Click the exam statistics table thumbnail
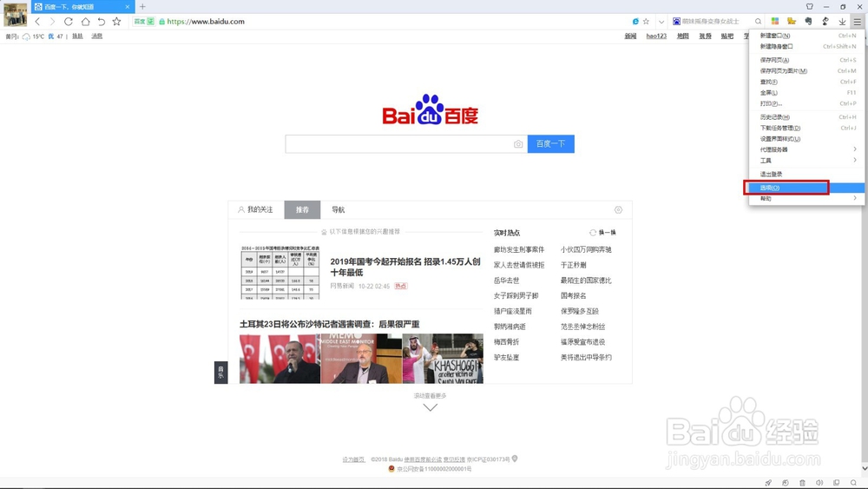Viewport: 868px width, 489px height. tap(280, 273)
